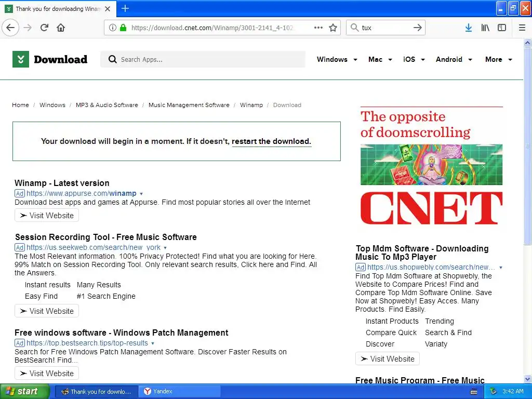Click the keyboard icon in system tray

pos(474,392)
